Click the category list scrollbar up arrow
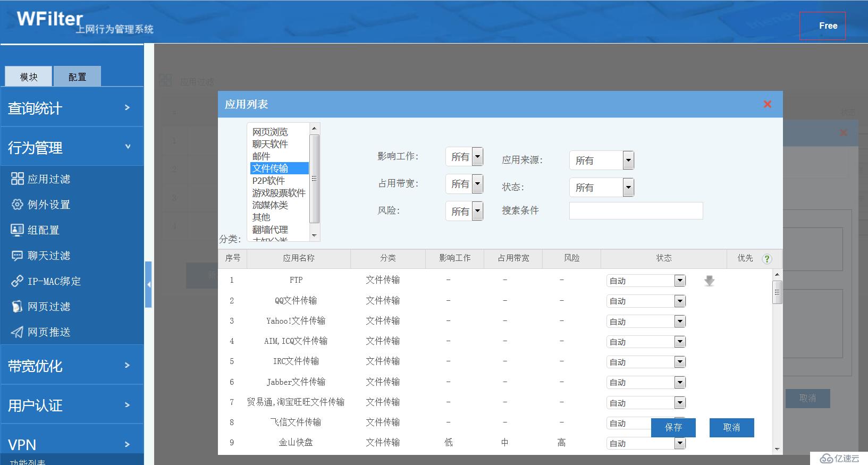 click(314, 128)
